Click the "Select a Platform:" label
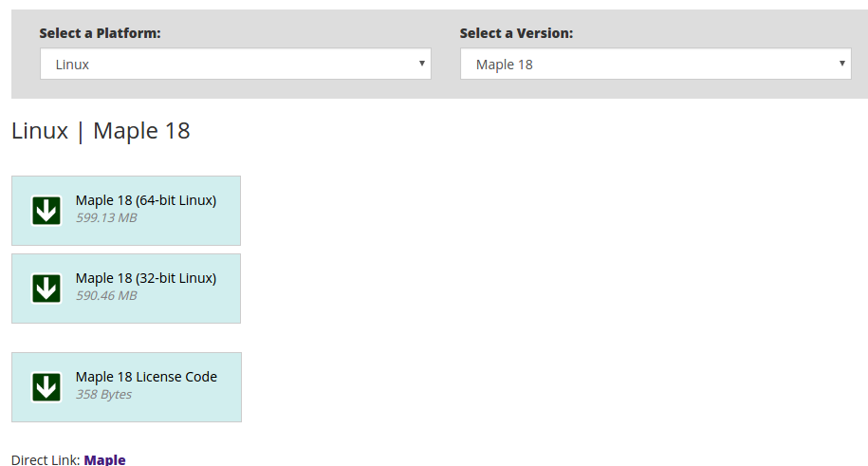 tap(101, 33)
